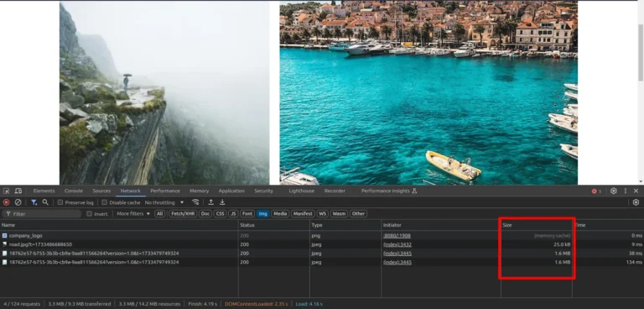This screenshot has width=644, height=309.
Task: Open the Performance insights tab
Action: coord(389,191)
